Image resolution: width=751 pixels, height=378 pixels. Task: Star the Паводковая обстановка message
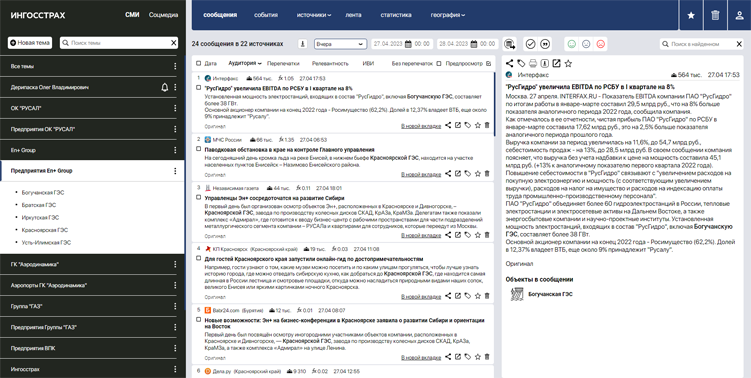pos(478,174)
